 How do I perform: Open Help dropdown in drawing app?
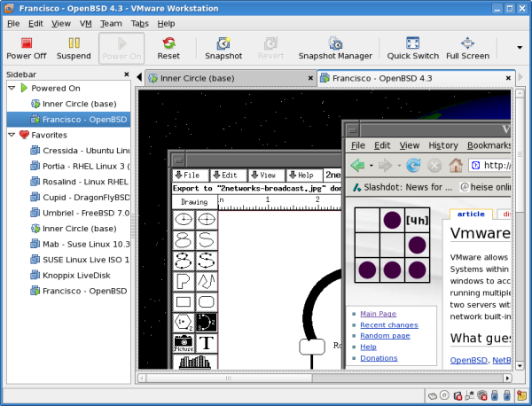(x=304, y=176)
